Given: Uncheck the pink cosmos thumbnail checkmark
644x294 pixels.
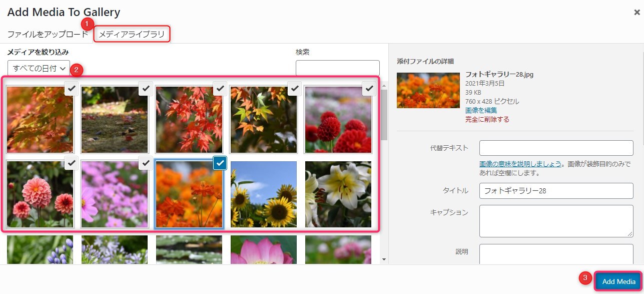Looking at the screenshot, I should point(146,163).
